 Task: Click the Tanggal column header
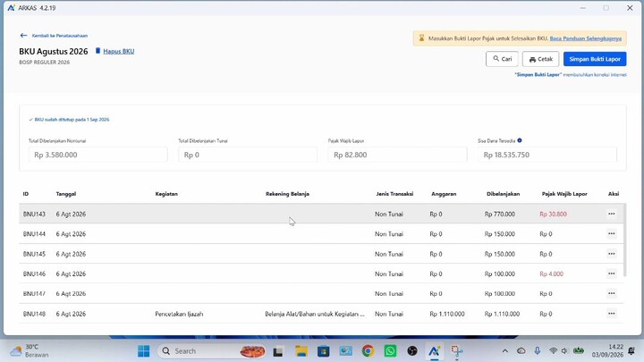point(65,194)
